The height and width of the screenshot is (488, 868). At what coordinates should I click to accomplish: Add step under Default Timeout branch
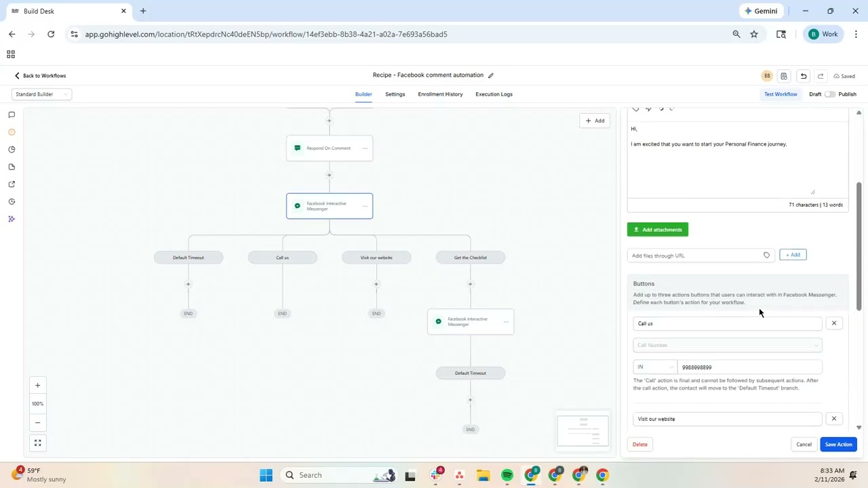[189, 284]
